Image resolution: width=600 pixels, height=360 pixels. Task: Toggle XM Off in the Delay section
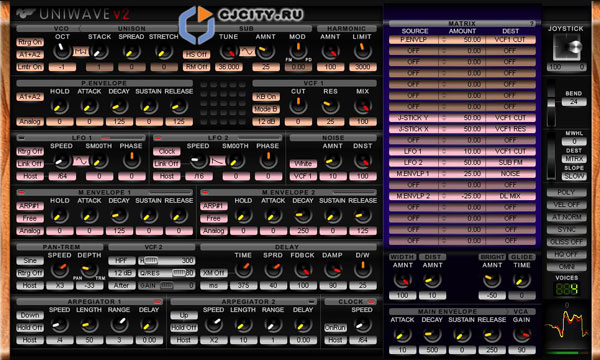[214, 273]
